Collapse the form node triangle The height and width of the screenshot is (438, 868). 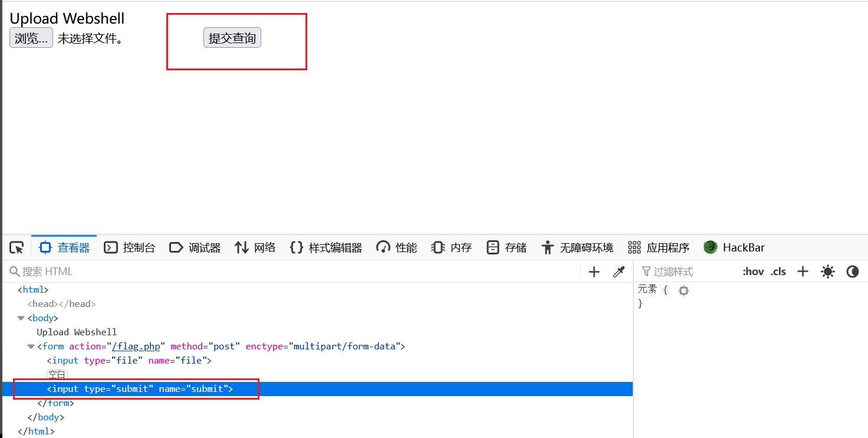coord(31,347)
